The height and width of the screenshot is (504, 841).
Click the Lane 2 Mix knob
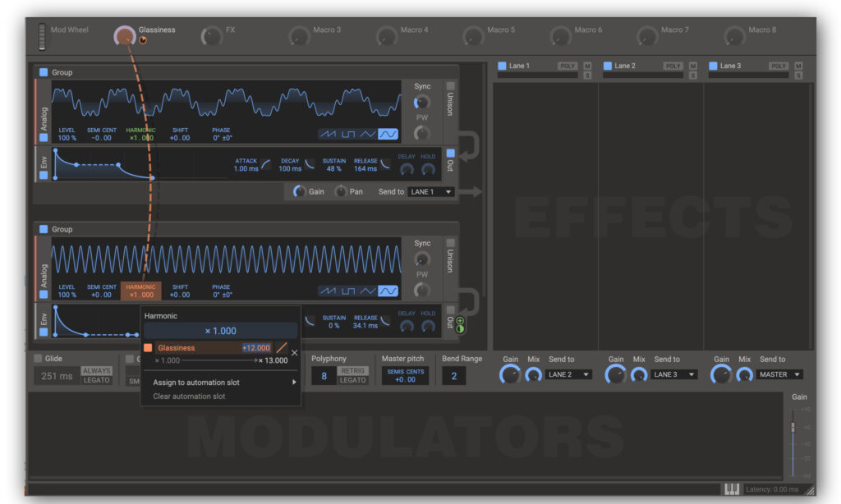point(638,375)
